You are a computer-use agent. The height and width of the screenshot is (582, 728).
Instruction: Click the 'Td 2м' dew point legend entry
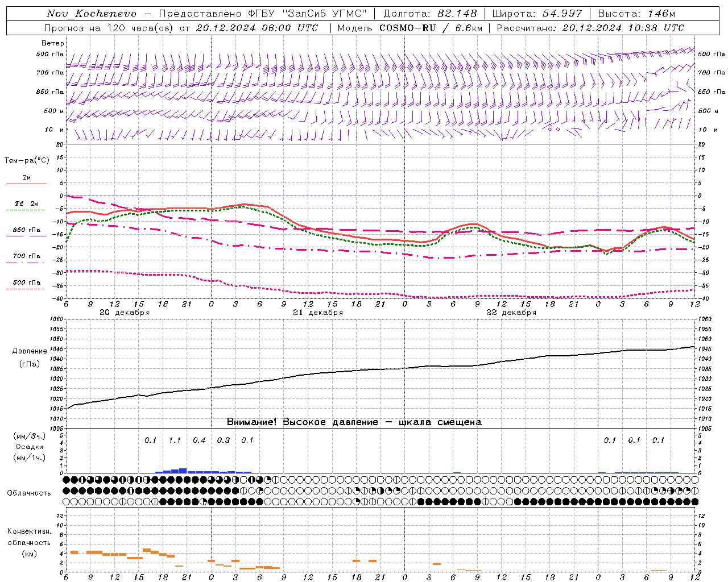click(x=26, y=203)
